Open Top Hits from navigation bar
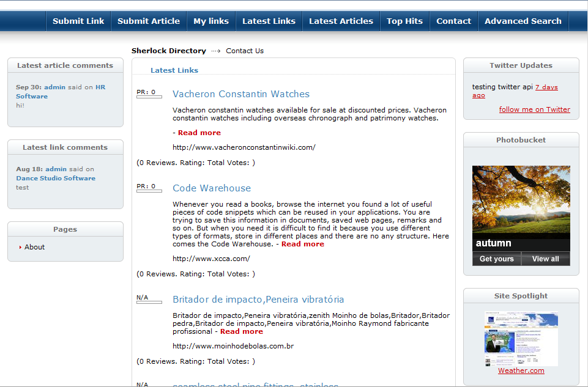This screenshot has width=588, height=387. tap(404, 21)
